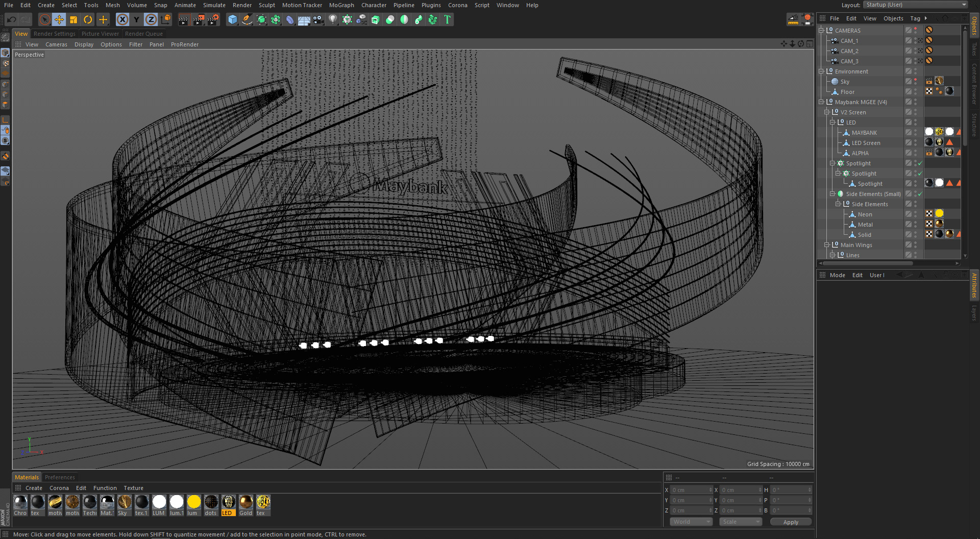Image resolution: width=980 pixels, height=539 pixels.
Task: Click the X position input field
Action: click(691, 489)
